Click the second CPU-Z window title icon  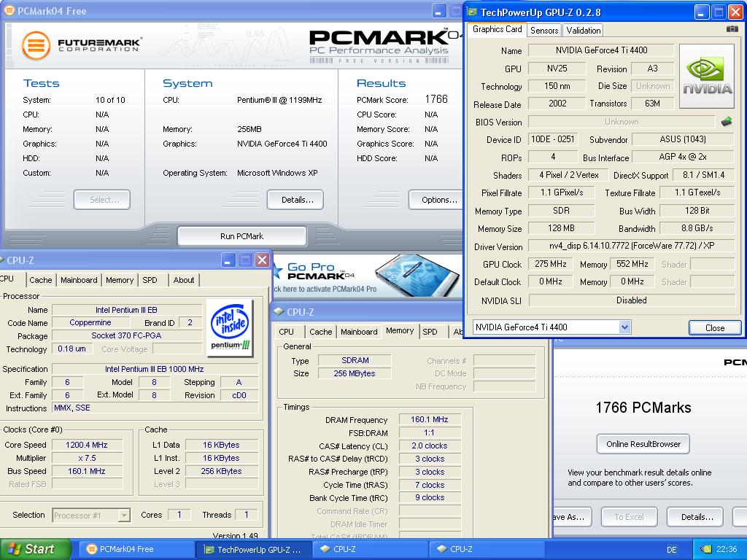279,312
